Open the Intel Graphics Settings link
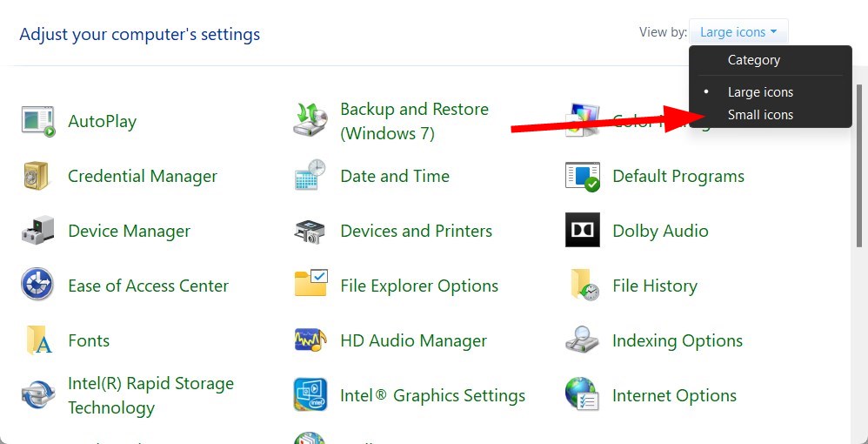The height and width of the screenshot is (444, 868). click(x=432, y=395)
